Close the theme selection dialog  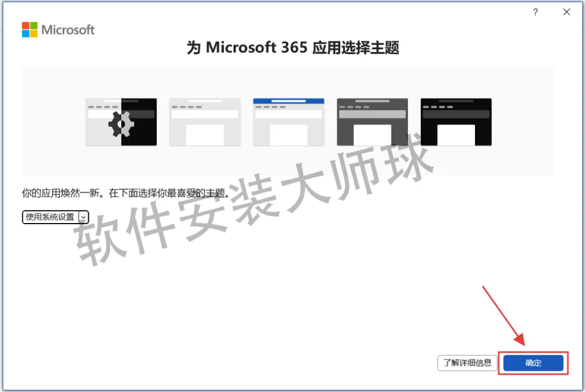tap(567, 12)
